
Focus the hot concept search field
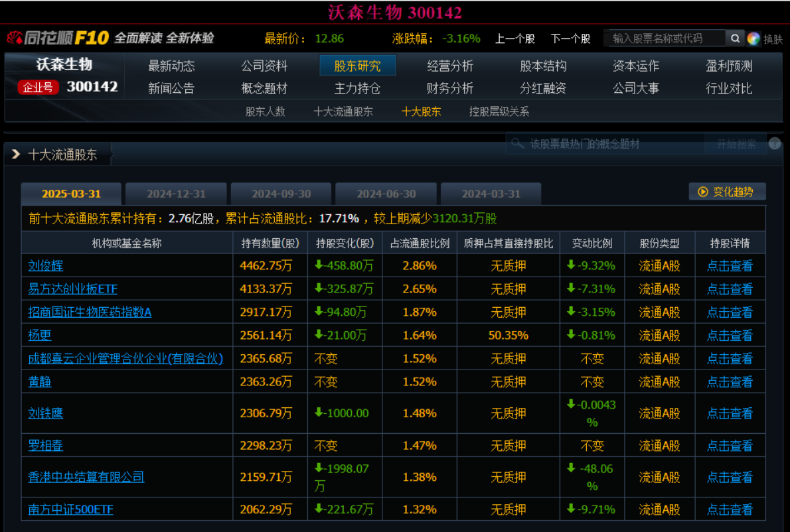click(605, 144)
